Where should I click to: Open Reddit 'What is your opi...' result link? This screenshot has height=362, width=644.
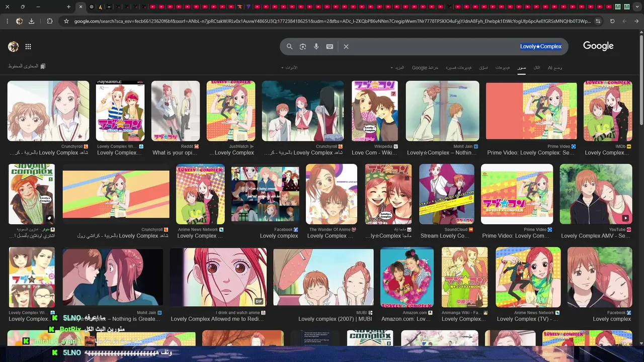[x=176, y=153]
